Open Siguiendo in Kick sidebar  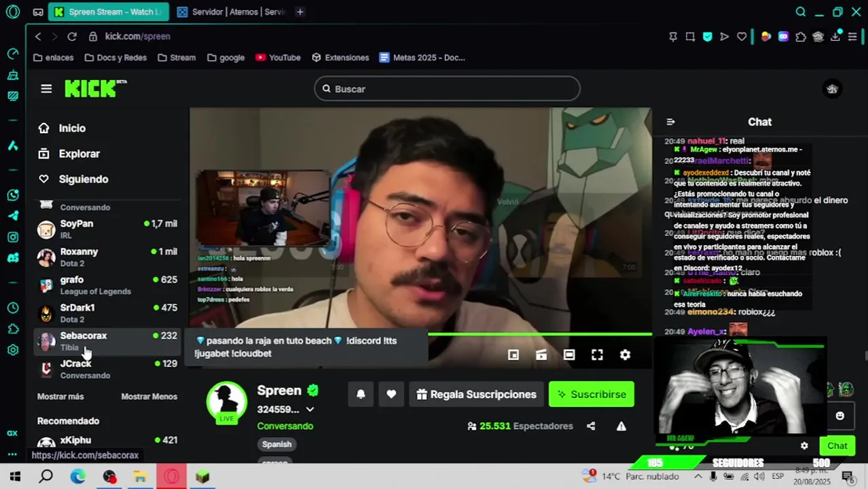(83, 179)
